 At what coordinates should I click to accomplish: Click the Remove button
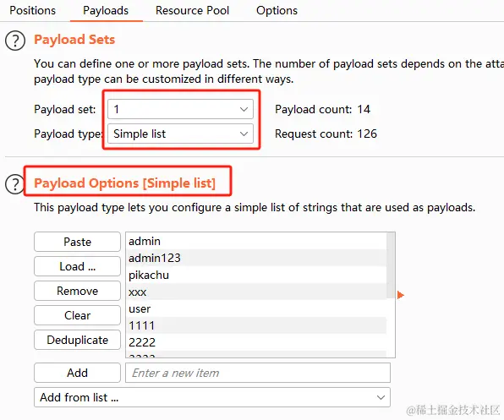tap(77, 291)
